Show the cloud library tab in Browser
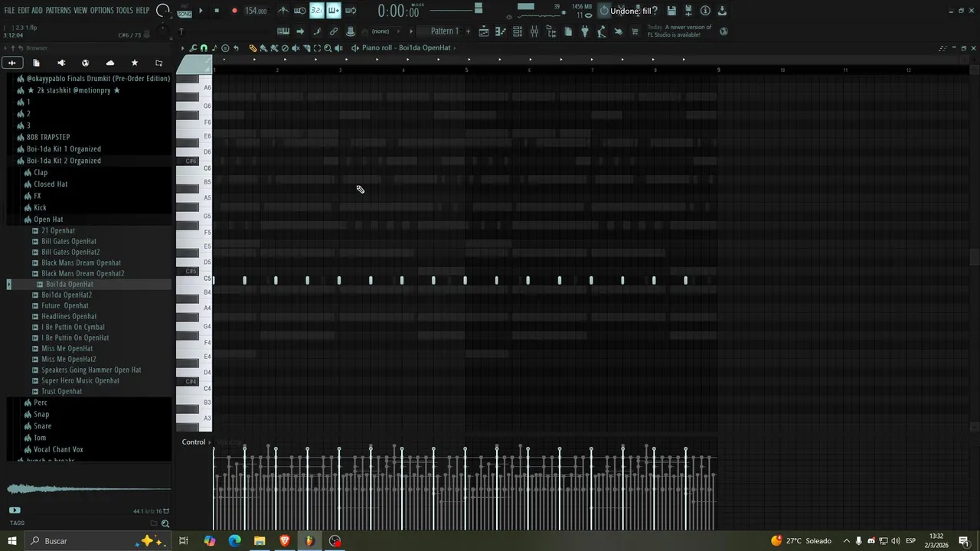Image resolution: width=980 pixels, height=551 pixels. [x=110, y=63]
